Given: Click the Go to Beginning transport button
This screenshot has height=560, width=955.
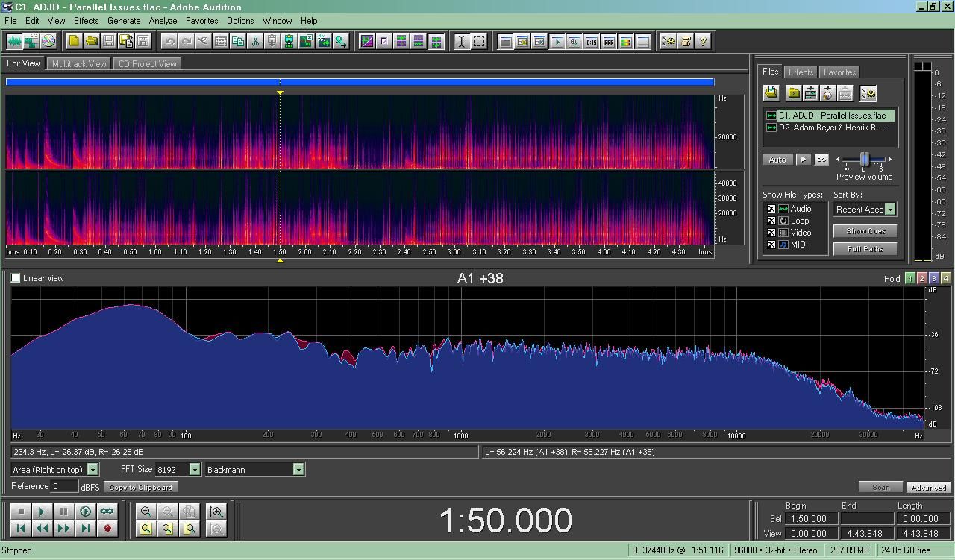Looking at the screenshot, I should point(21,529).
